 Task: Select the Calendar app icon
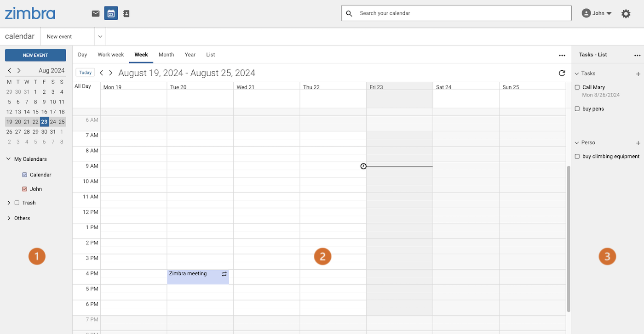pyautogui.click(x=110, y=13)
